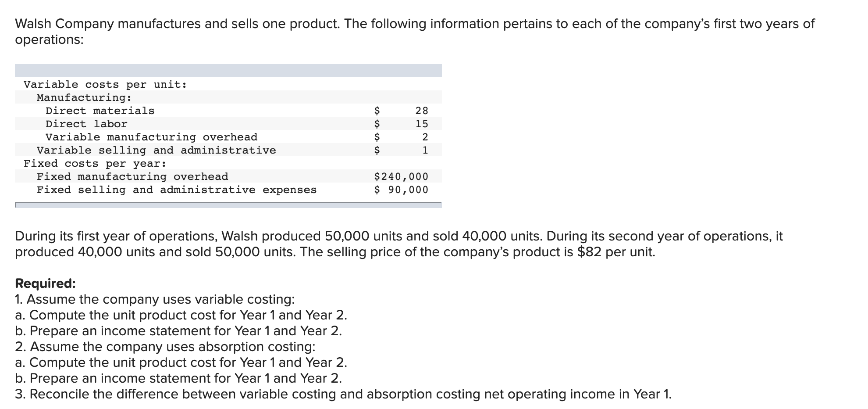Click Fixed selling and administrative expenses label
This screenshot has height=409, width=868.
177,190
